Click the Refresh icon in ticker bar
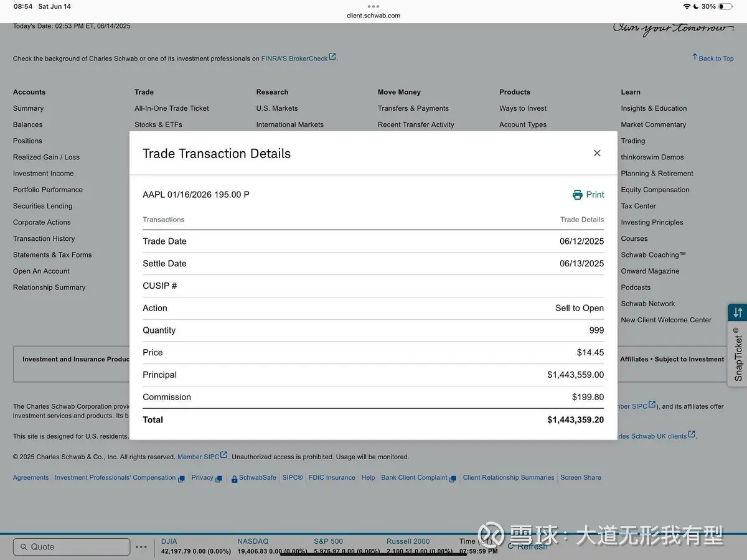747x560 pixels. tap(511, 546)
